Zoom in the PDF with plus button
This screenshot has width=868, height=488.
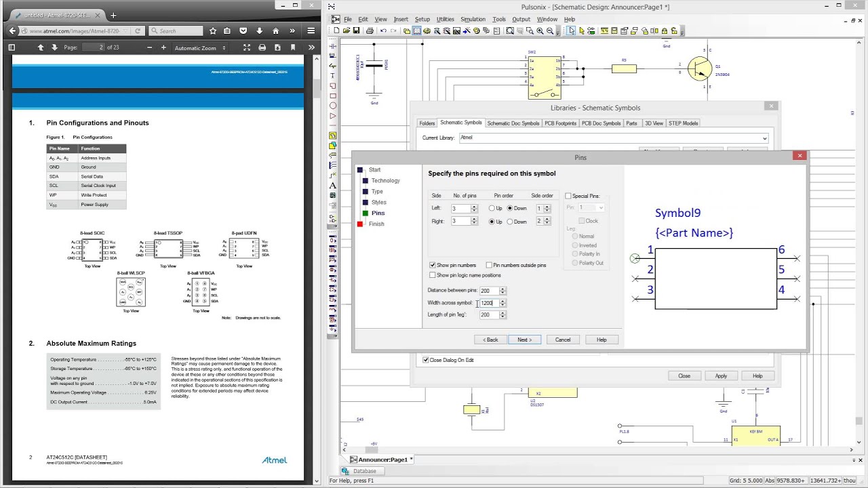pyautogui.click(x=163, y=47)
